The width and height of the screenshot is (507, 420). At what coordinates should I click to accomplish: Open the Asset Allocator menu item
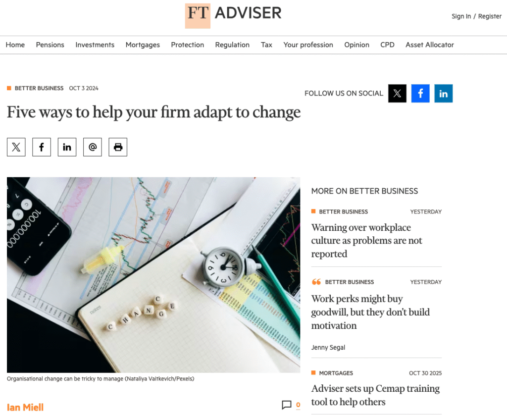coord(430,45)
